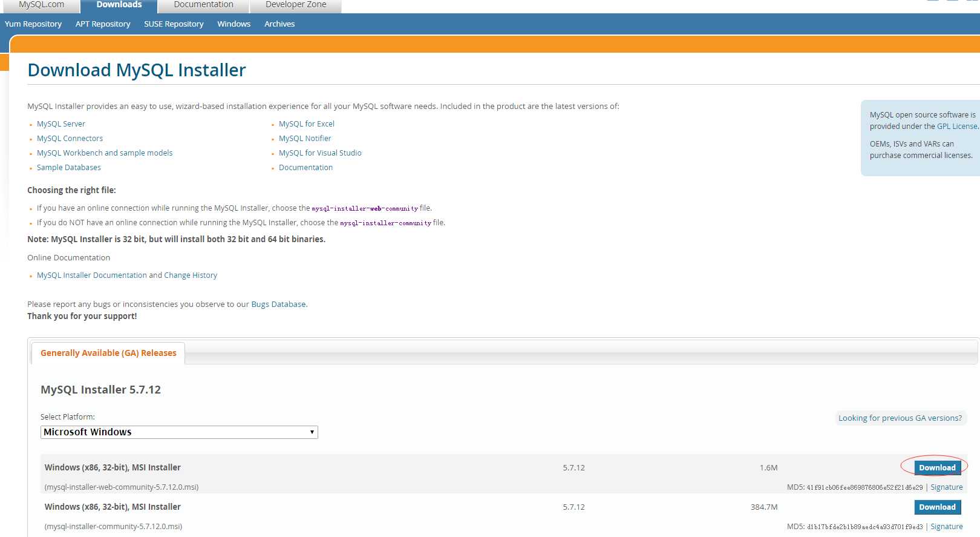Open Signature link for the web-community installer
Screen dimensions: 980x537
(x=946, y=487)
